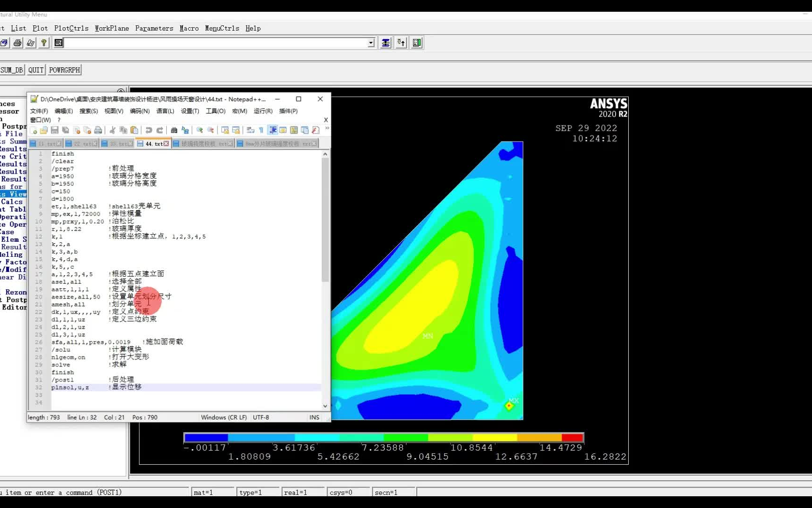
Task: Click the ANSYS Reset Picking icon
Action: click(401, 43)
